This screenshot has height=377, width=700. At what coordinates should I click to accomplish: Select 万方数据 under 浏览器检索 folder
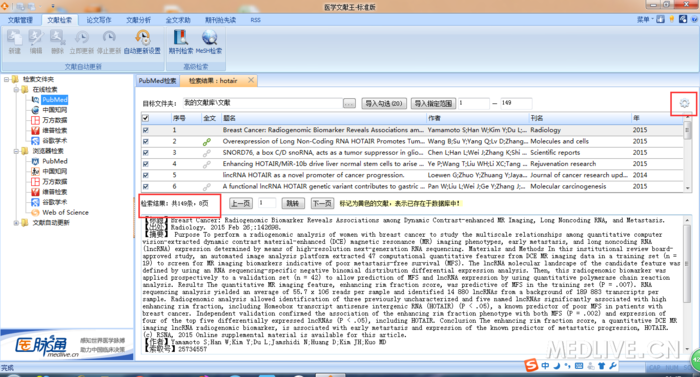[x=54, y=182]
